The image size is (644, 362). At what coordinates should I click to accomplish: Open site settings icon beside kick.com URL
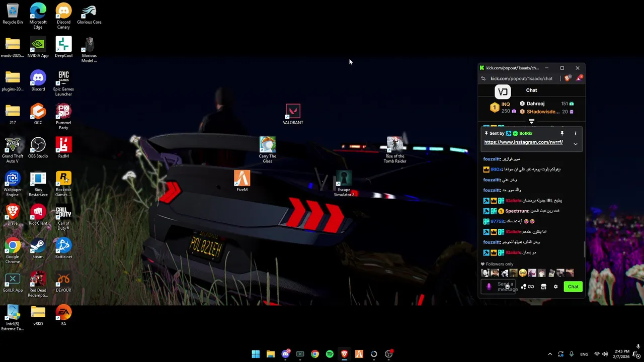pyautogui.click(x=484, y=78)
